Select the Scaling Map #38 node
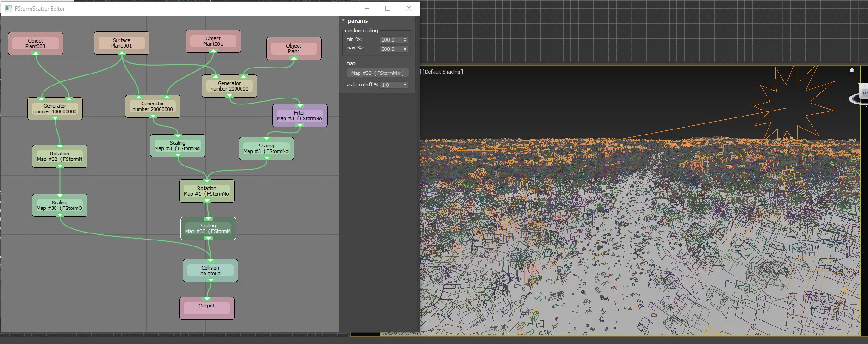The height and width of the screenshot is (344, 868). (x=60, y=205)
